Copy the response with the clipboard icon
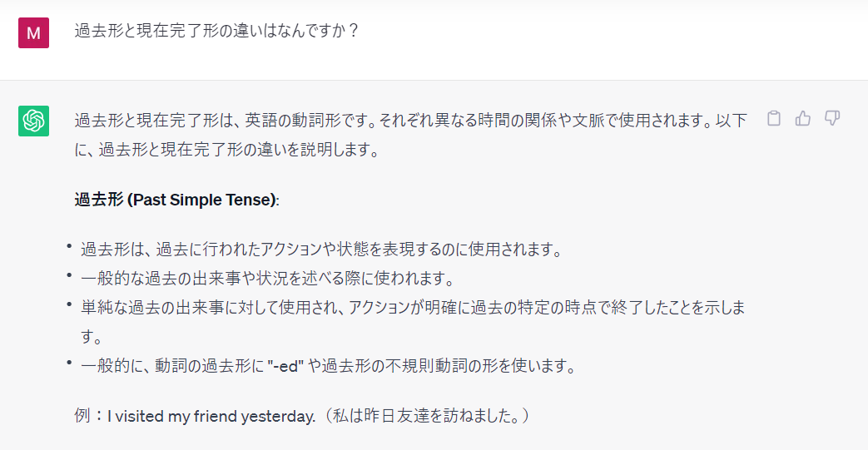The width and height of the screenshot is (868, 450). click(774, 118)
